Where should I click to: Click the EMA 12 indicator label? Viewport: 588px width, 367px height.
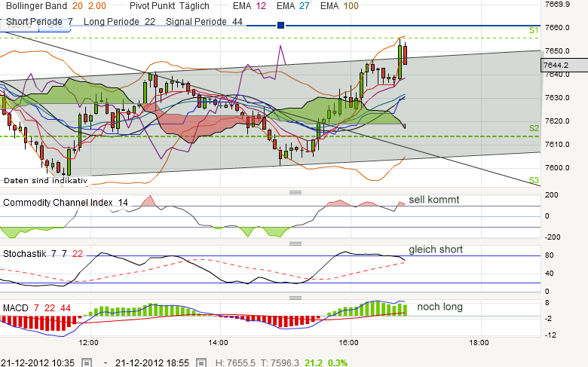[250, 5]
